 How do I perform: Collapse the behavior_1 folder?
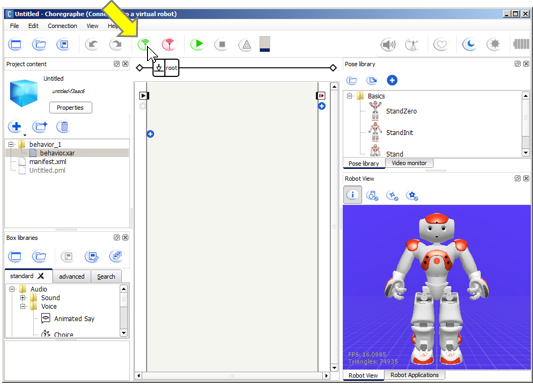coord(11,144)
